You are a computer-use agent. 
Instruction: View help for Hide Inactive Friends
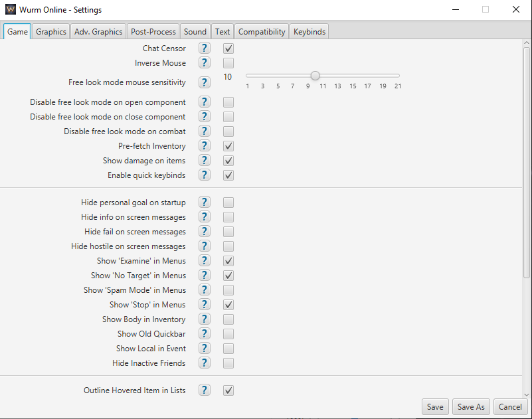click(x=205, y=363)
